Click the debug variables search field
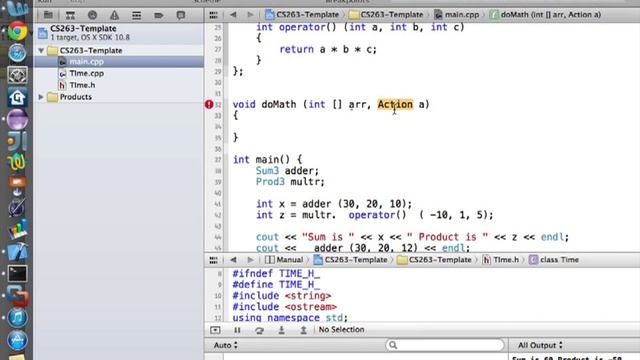The width and height of the screenshot is (640, 360). pos(444,345)
